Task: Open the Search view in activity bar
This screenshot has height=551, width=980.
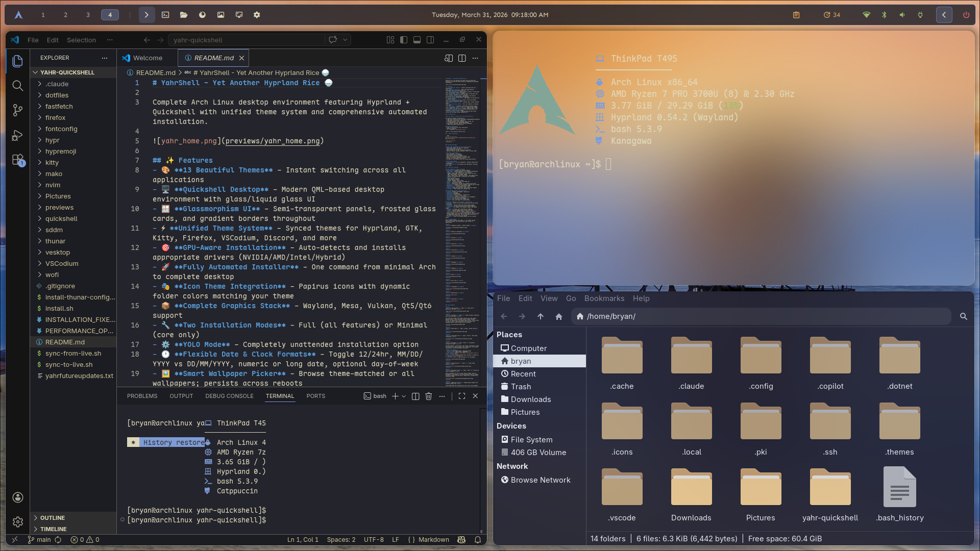Action: [17, 86]
